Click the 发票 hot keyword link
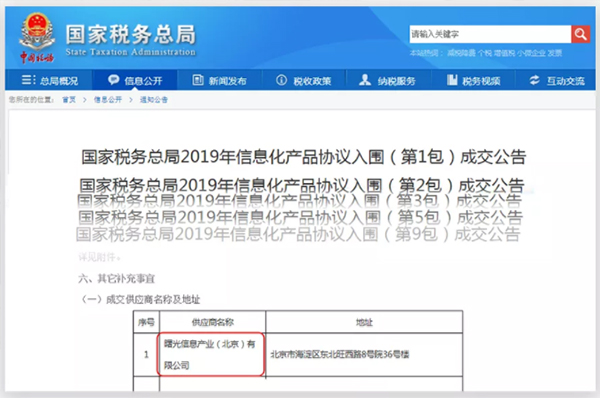This screenshot has width=600, height=398. 555,53
